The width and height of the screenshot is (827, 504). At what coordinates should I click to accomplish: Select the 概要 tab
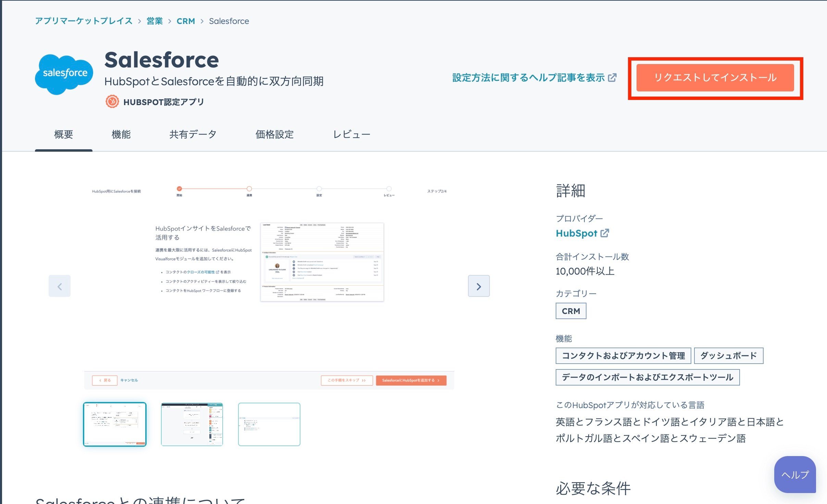(64, 134)
